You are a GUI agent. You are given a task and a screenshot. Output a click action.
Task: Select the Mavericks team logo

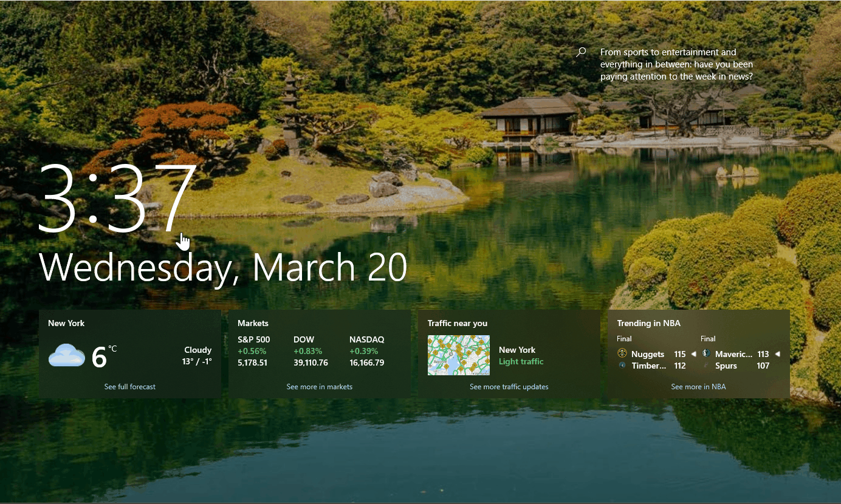706,353
